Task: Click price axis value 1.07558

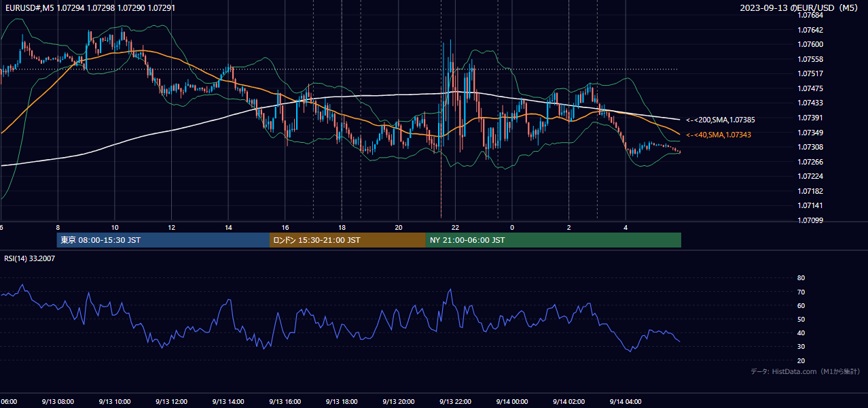Action: (x=811, y=59)
